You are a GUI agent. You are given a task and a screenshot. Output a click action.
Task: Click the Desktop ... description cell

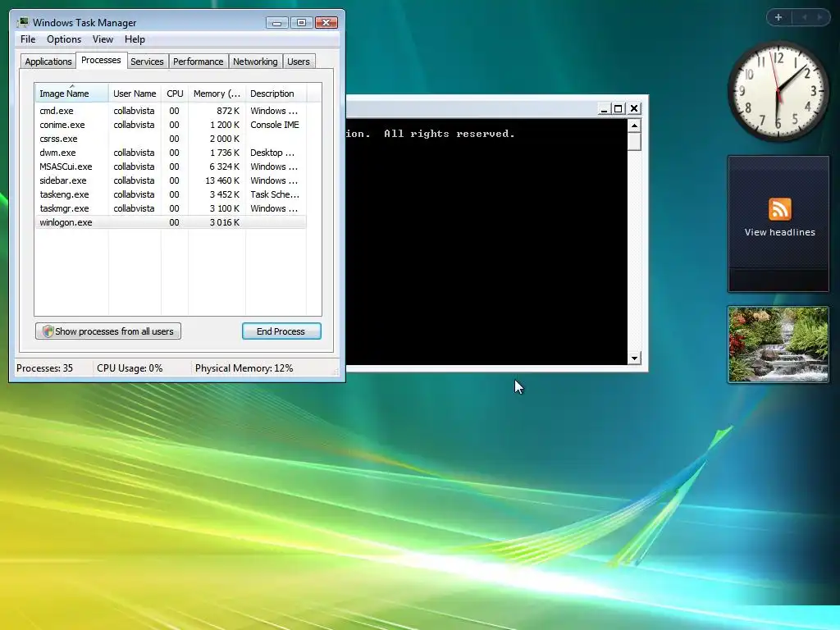pos(272,153)
